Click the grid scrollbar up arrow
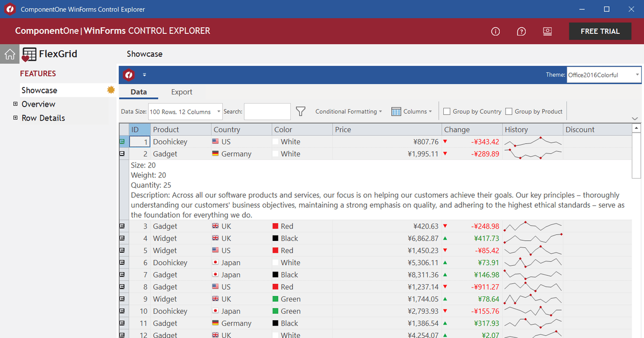 636,128
